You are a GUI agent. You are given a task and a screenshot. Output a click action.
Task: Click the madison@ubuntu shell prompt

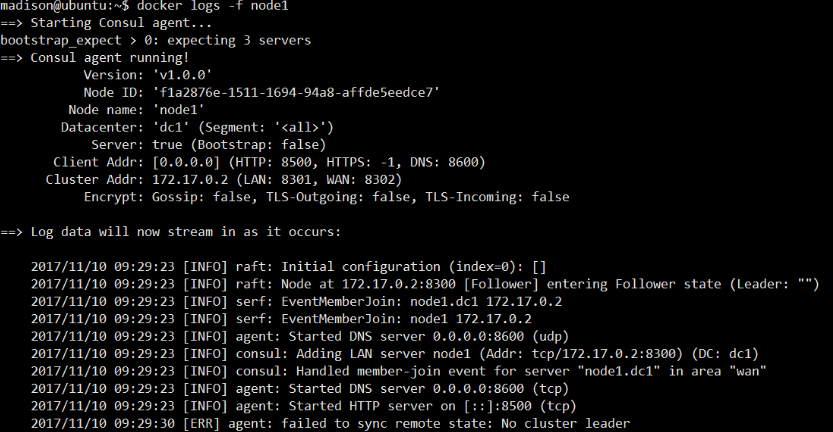coord(64,6)
